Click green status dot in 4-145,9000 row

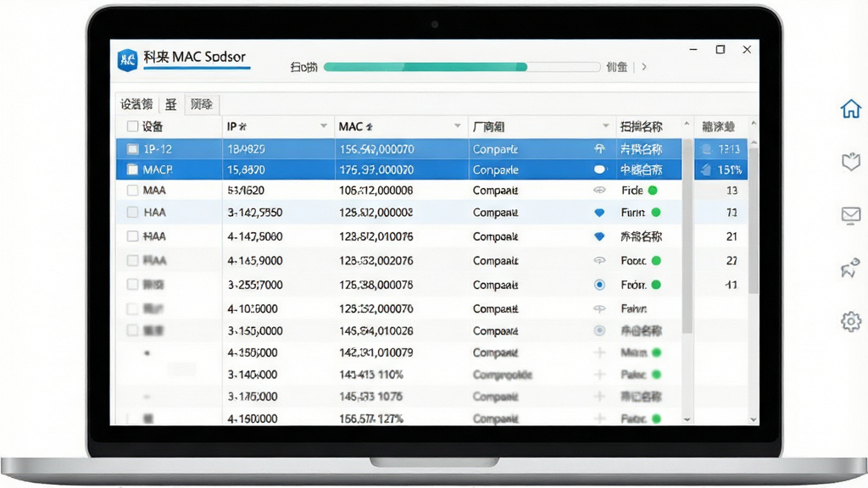[656, 261]
